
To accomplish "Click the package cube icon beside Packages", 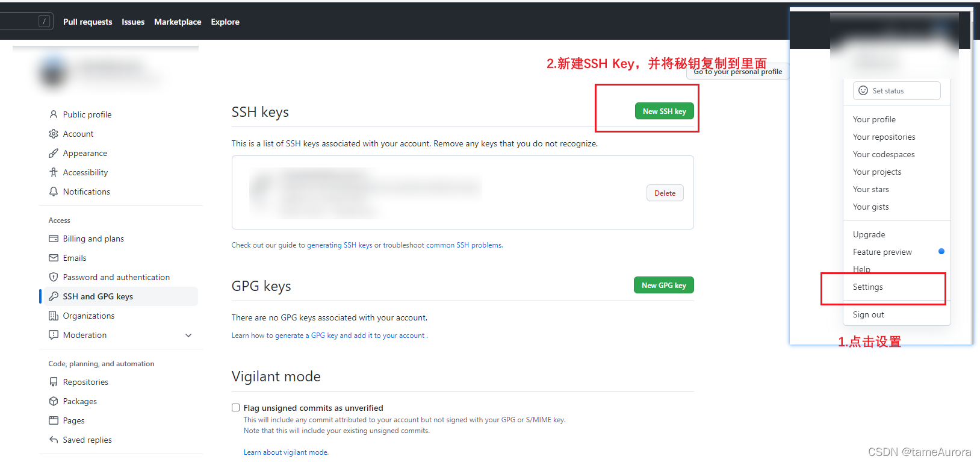I will (x=54, y=401).
